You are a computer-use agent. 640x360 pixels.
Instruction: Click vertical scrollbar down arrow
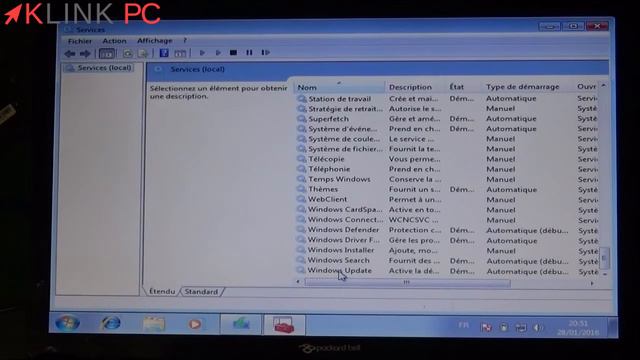(605, 274)
